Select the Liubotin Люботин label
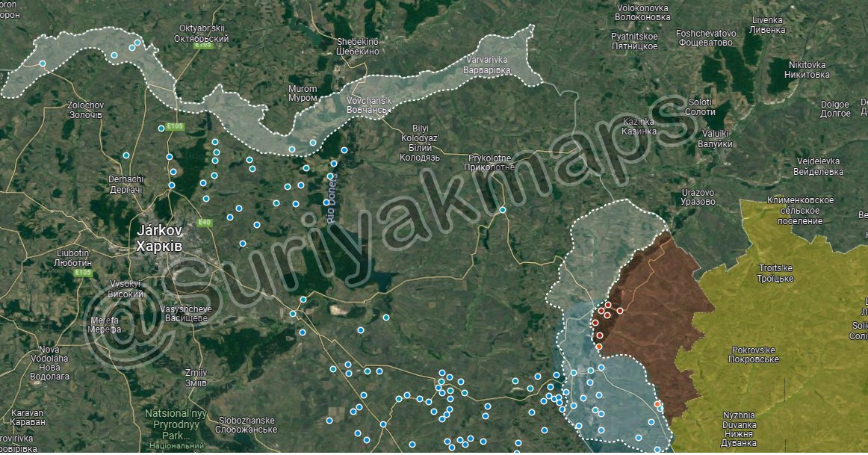The width and height of the screenshot is (868, 455). [72, 258]
